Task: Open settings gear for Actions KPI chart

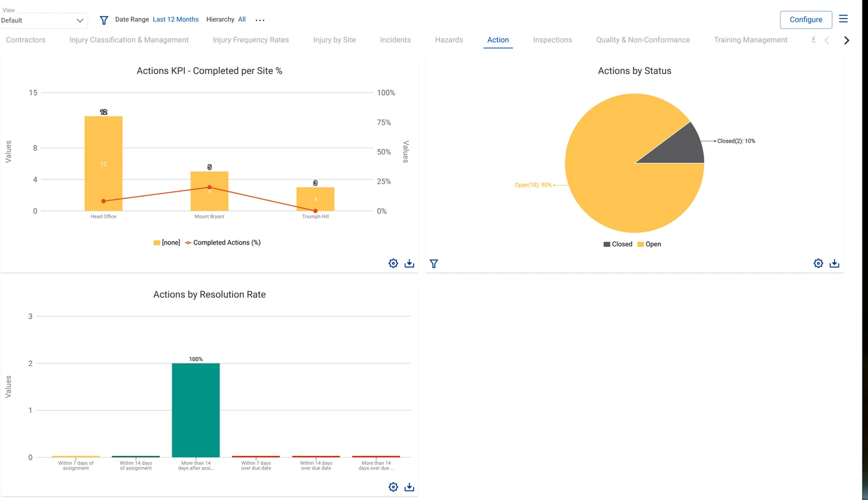Action: 393,263
